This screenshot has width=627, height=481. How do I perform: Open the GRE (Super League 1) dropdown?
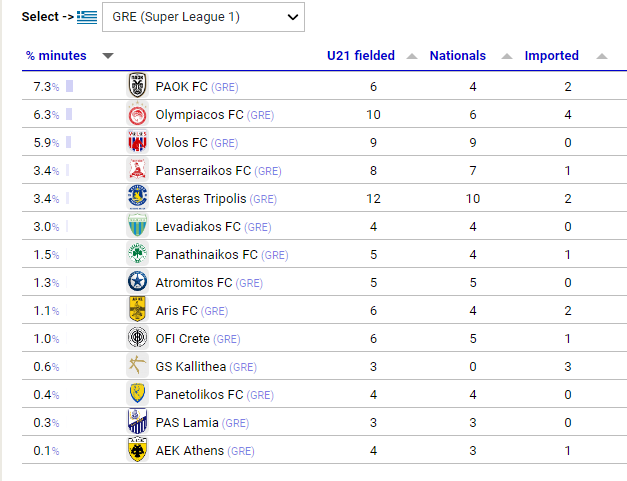pos(203,17)
